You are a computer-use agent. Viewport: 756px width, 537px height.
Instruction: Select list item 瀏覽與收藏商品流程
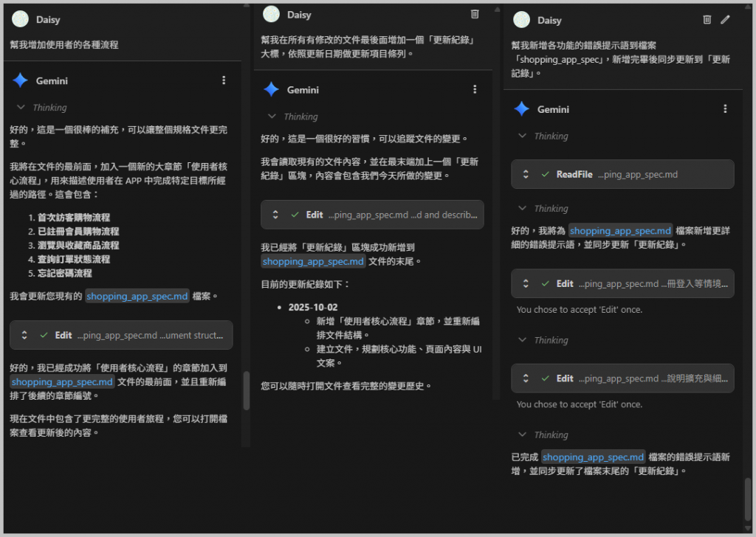78,246
